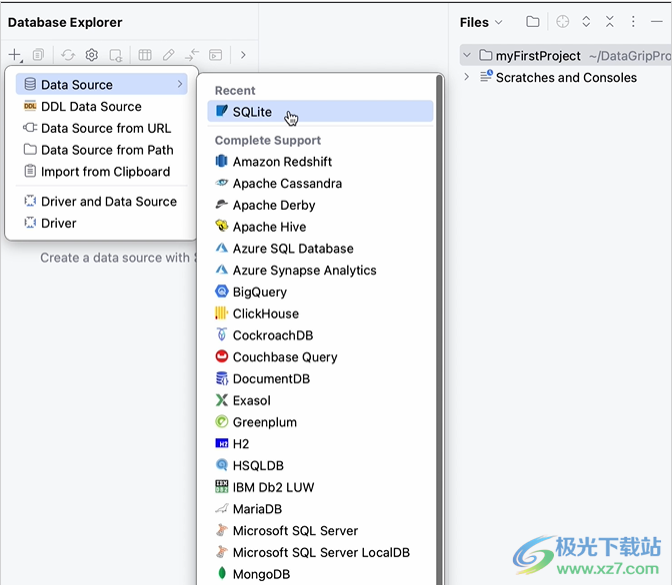Select ClickHouse data source
Screen dimensions: 672x585
(320, 314)
